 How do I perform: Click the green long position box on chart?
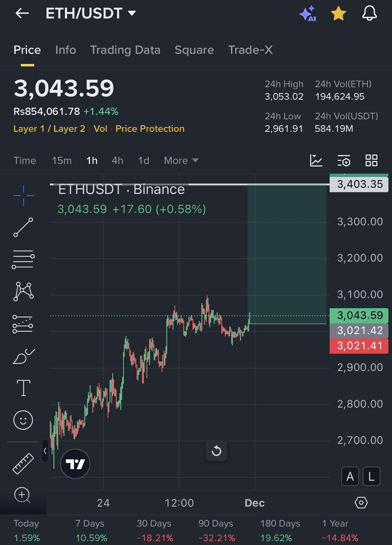pos(287,254)
